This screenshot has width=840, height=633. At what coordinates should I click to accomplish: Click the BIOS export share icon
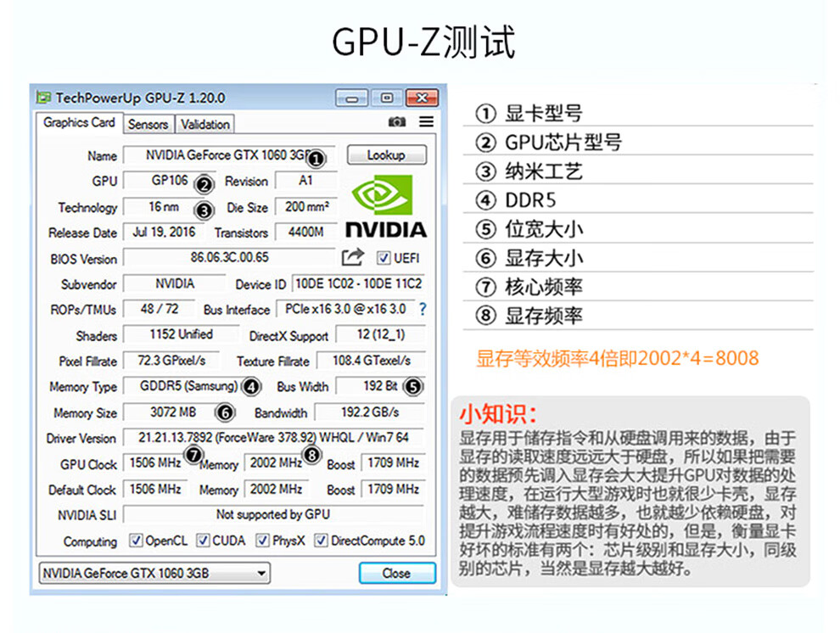click(x=352, y=258)
